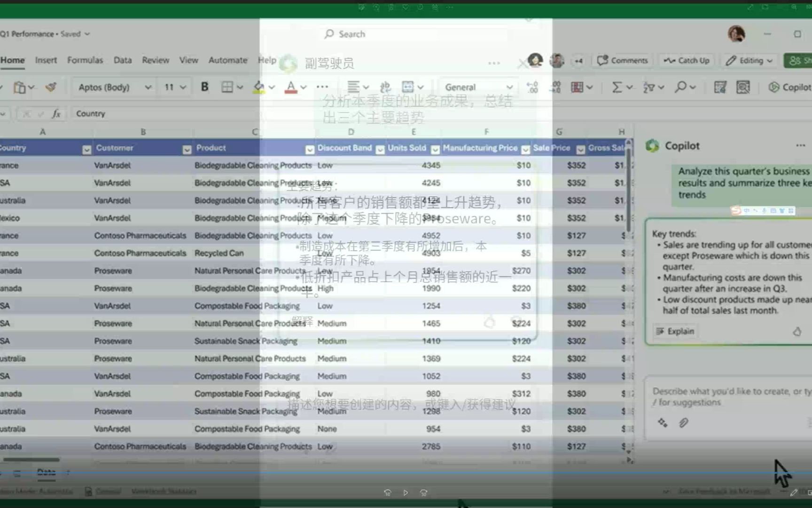The image size is (812, 508).
Task: Switch to the Home tab
Action: pyautogui.click(x=12, y=60)
